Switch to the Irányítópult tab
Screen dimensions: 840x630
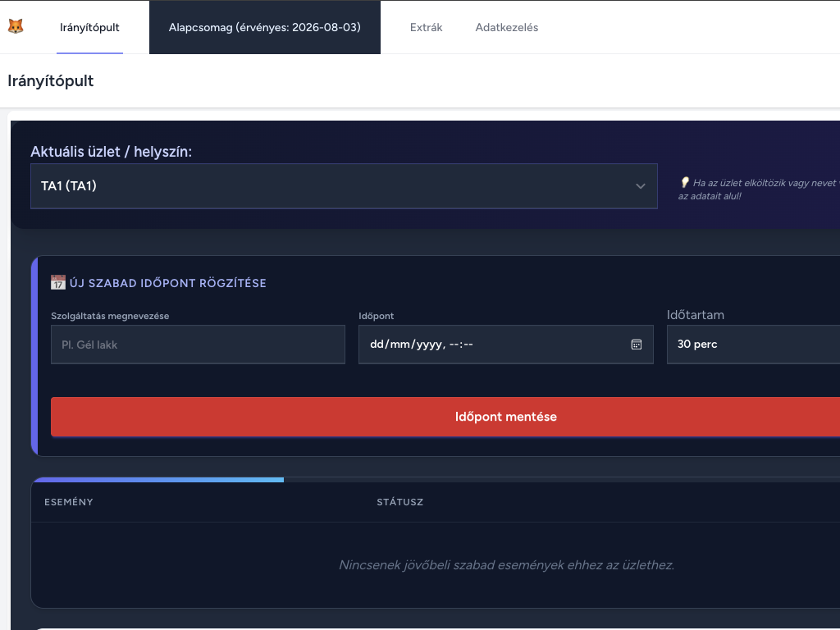89,27
